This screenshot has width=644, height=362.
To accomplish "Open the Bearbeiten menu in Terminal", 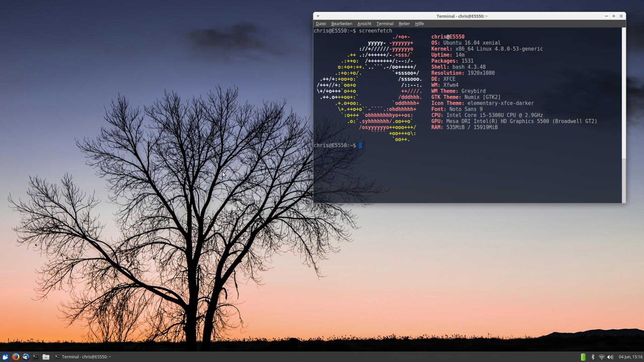I will tap(342, 24).
